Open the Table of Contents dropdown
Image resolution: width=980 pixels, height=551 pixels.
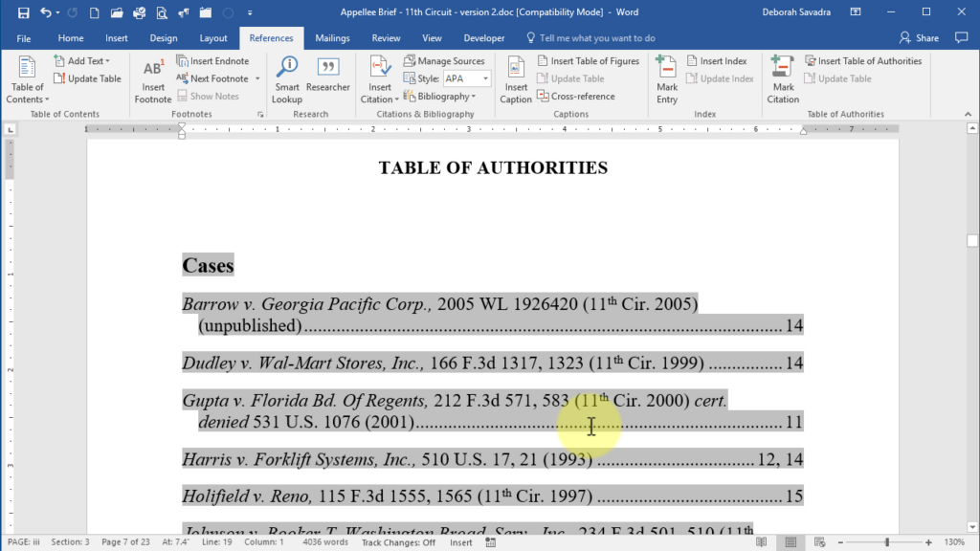pyautogui.click(x=27, y=81)
